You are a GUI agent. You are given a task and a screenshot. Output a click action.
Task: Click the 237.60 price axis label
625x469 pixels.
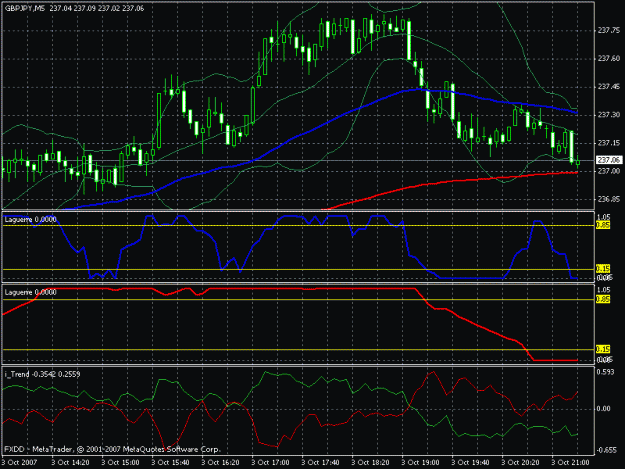[x=609, y=59]
